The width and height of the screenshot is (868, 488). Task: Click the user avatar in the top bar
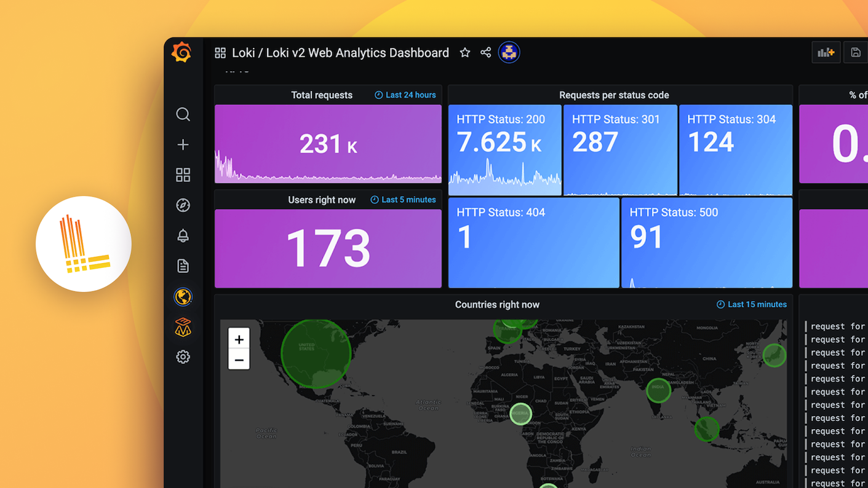click(x=509, y=52)
